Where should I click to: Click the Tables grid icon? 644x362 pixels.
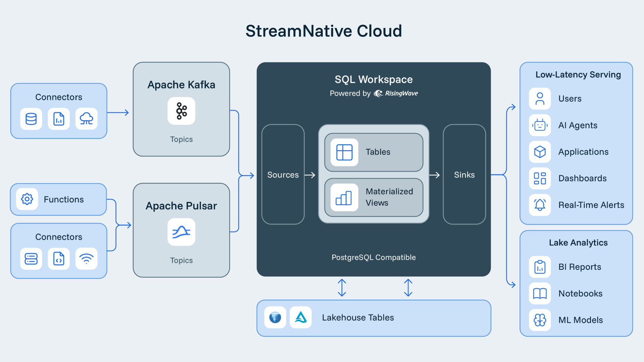pos(344,152)
